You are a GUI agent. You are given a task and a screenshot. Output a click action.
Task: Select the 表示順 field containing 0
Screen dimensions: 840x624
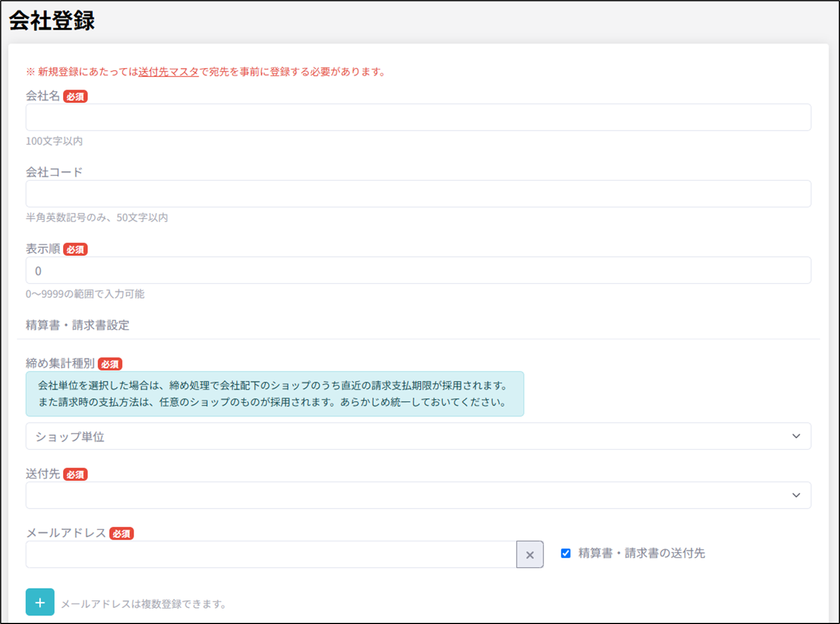click(418, 270)
